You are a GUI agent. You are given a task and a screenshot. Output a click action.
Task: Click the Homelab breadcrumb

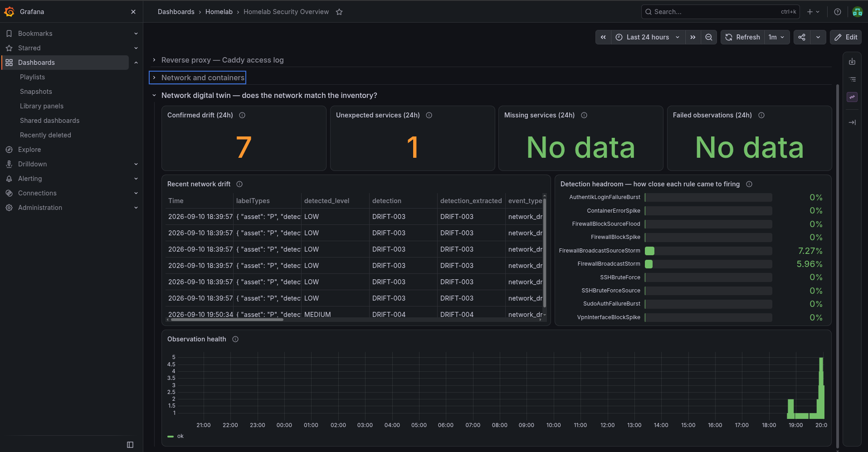click(219, 12)
